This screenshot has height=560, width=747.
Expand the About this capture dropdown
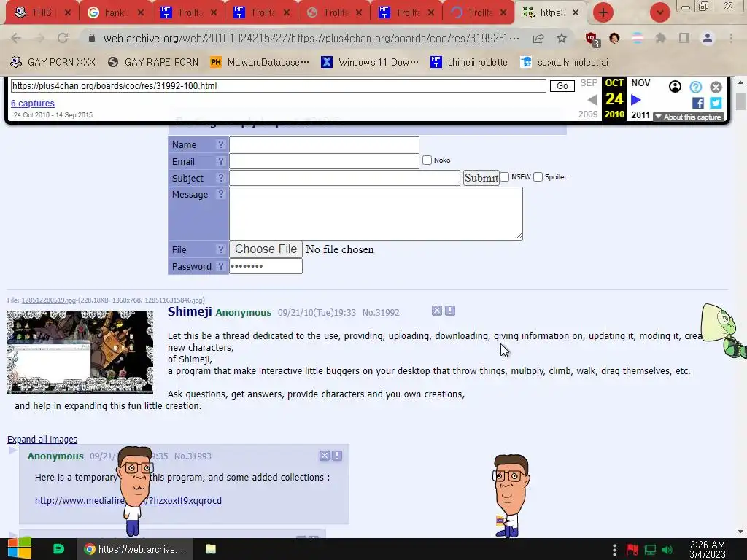689,117
